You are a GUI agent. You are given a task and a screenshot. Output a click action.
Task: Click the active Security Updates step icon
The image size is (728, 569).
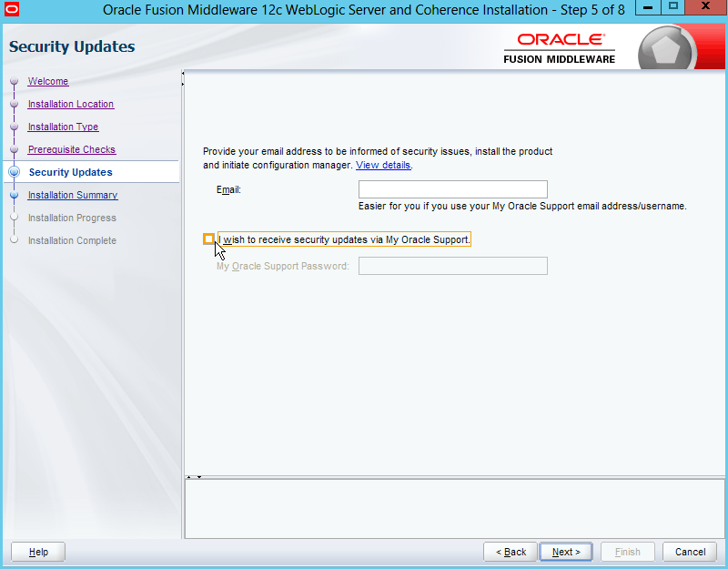click(x=14, y=172)
